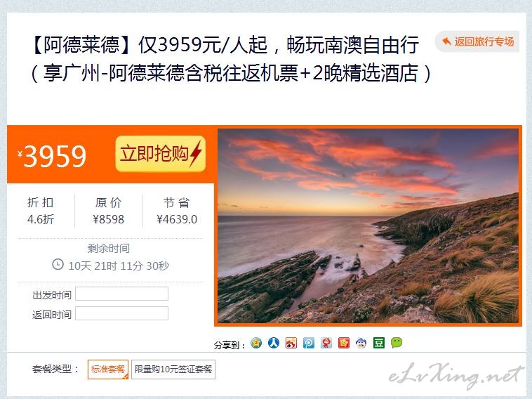
Task: Share to QQ via penguin icon
Action: (x=361, y=343)
